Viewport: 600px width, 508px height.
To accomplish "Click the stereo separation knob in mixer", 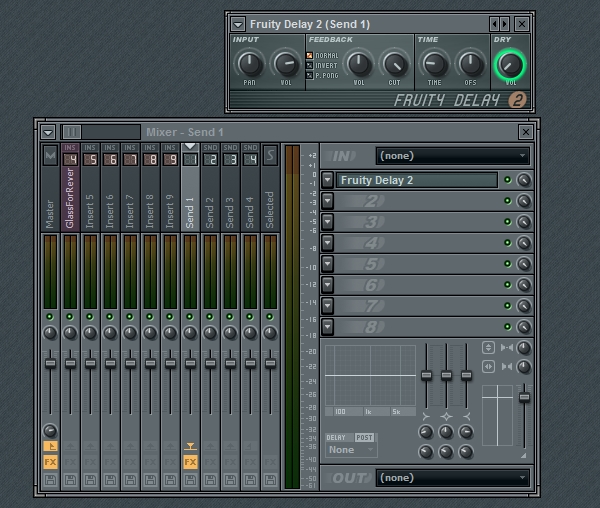I will click(x=524, y=348).
